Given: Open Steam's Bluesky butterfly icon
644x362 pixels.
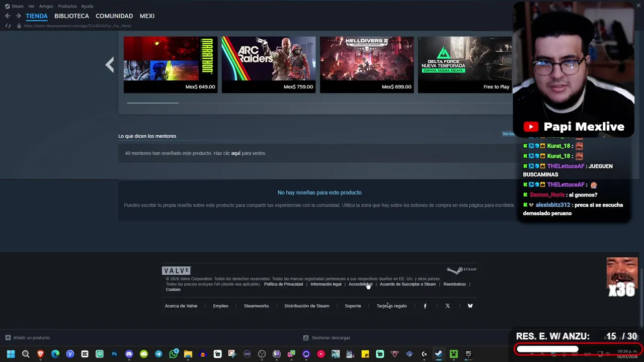Looking at the screenshot, I should coord(470,306).
